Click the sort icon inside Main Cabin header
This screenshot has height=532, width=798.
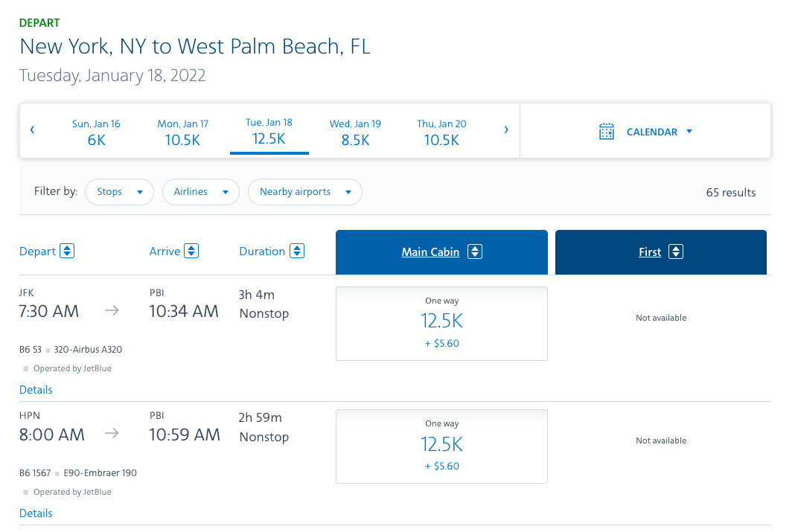coord(474,251)
